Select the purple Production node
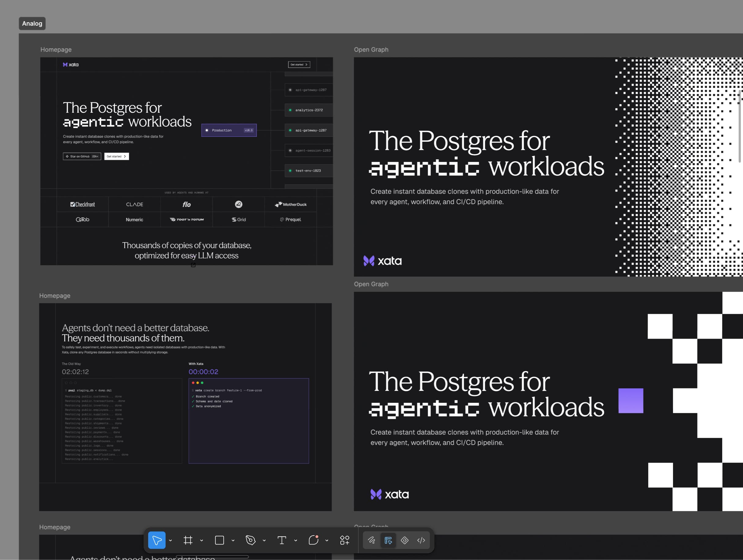 (x=229, y=130)
